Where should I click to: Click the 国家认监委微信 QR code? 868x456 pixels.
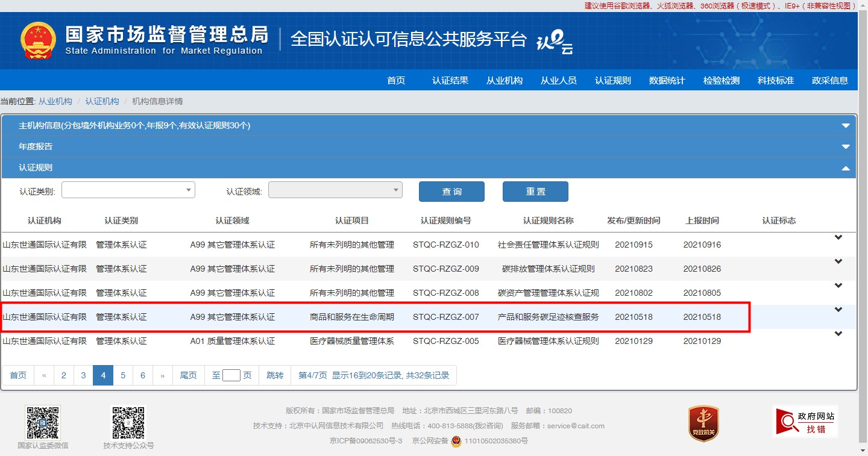click(x=42, y=422)
